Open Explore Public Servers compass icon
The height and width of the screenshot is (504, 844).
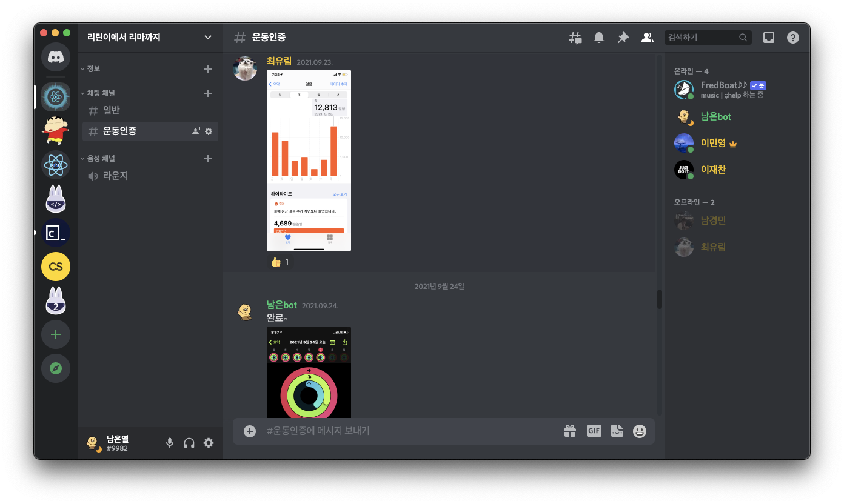(x=56, y=368)
